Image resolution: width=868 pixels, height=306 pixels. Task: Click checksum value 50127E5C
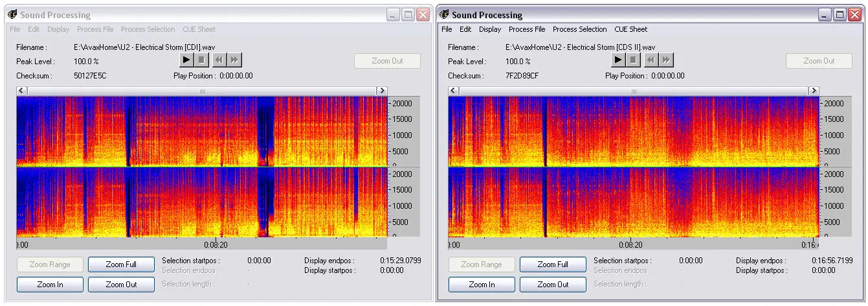(x=90, y=76)
